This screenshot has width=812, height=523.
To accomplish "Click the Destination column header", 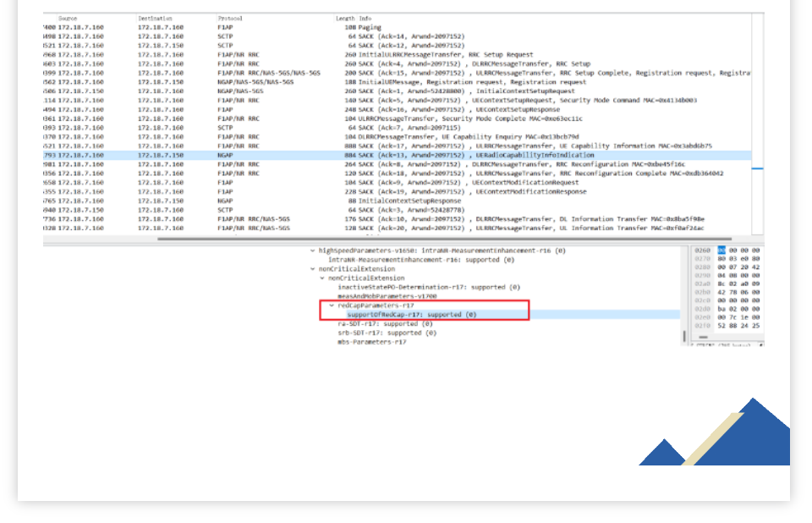I will pyautogui.click(x=156, y=18).
